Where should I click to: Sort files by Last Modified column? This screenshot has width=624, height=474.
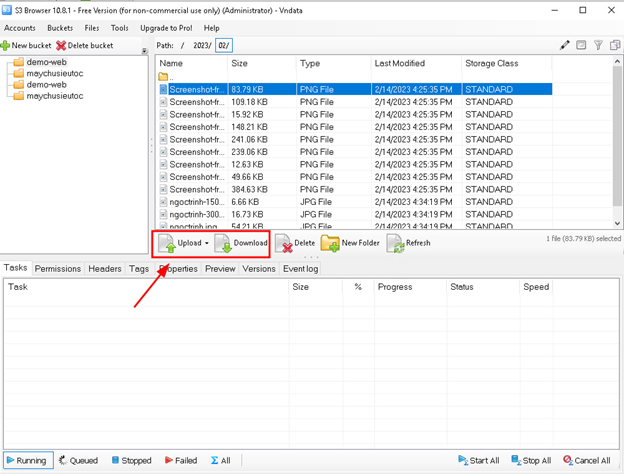coord(399,63)
